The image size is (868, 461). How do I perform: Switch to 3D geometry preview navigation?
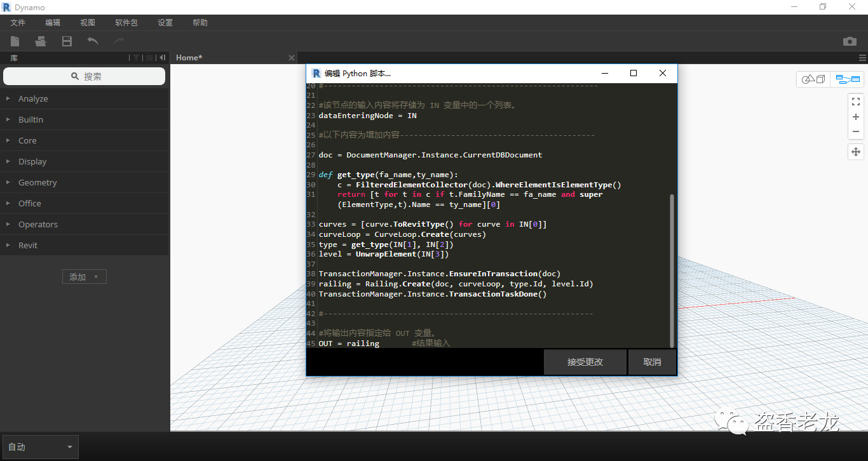click(x=813, y=79)
